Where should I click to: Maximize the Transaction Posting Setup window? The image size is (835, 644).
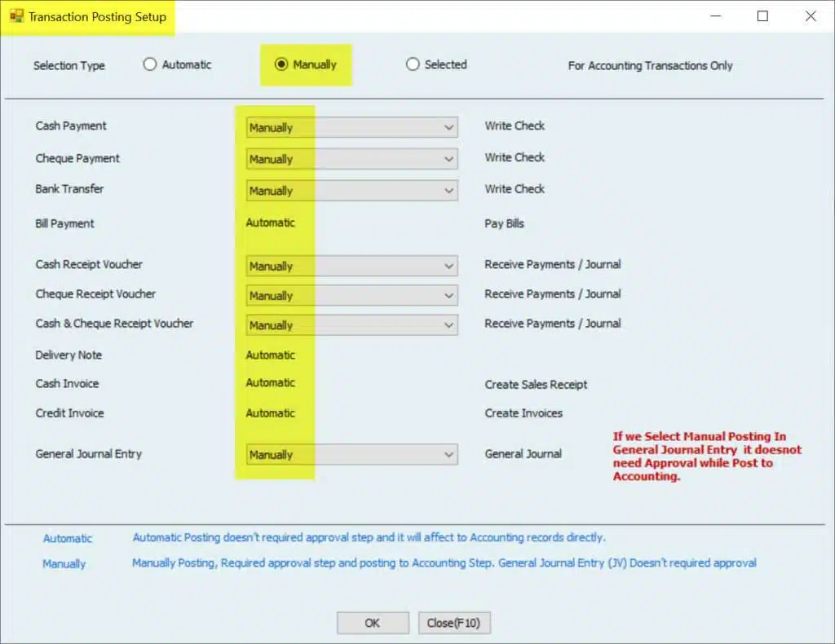coord(762,16)
